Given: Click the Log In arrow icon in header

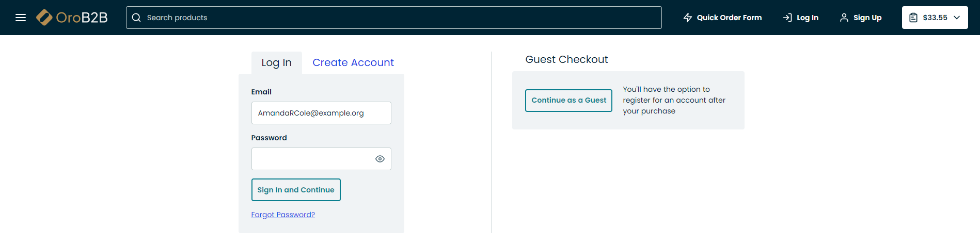Looking at the screenshot, I should click(787, 18).
